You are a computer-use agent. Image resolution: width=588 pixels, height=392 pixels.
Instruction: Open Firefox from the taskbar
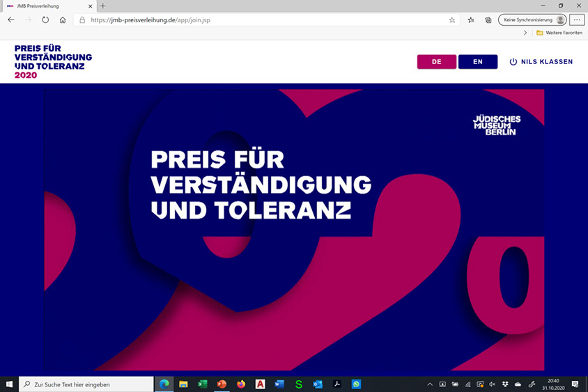(x=241, y=384)
